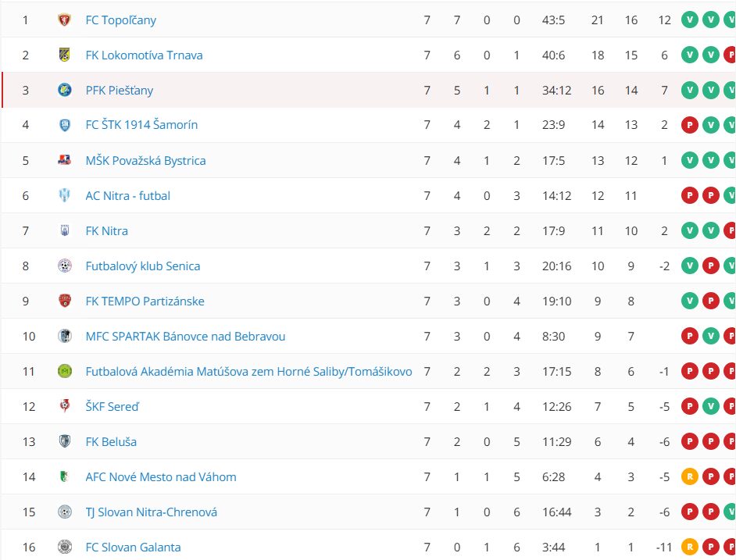Image resolution: width=736 pixels, height=560 pixels.
Task: Click the TJ Slovan Nitra-Chrenová crest
Action: [x=64, y=512]
